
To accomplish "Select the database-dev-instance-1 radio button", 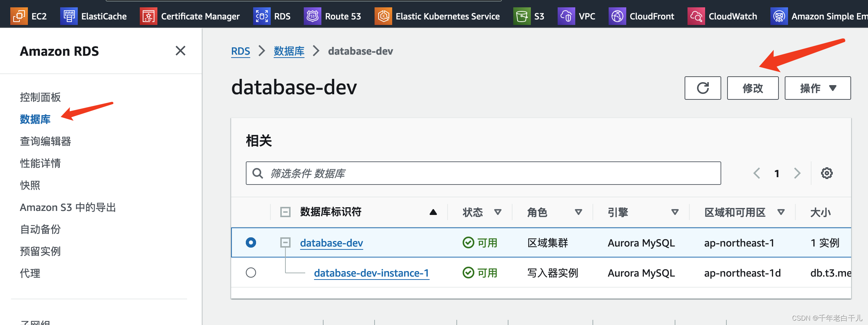I will pos(251,273).
